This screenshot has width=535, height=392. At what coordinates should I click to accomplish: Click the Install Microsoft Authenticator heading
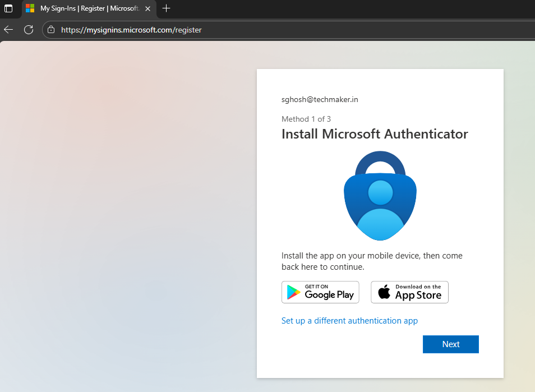point(374,134)
